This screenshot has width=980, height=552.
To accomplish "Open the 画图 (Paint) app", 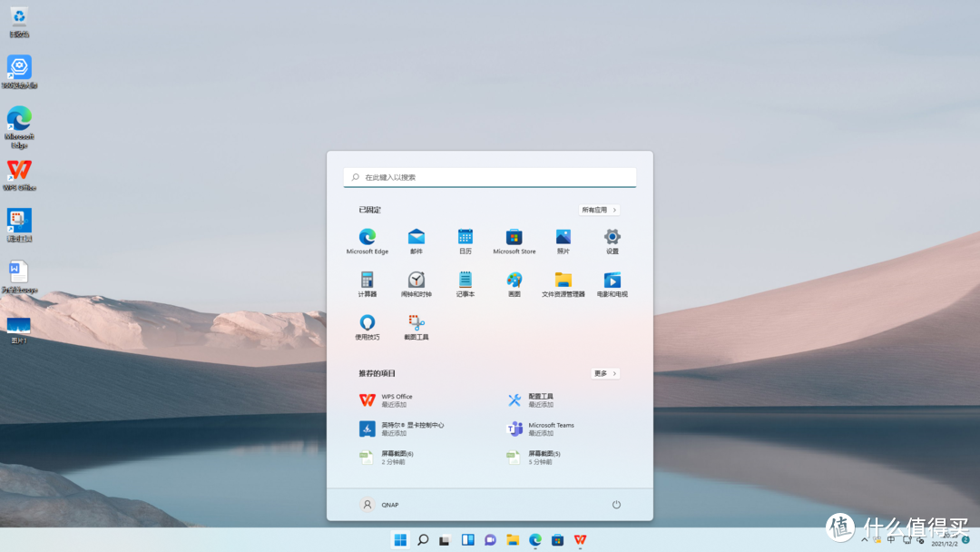I will [x=514, y=281].
